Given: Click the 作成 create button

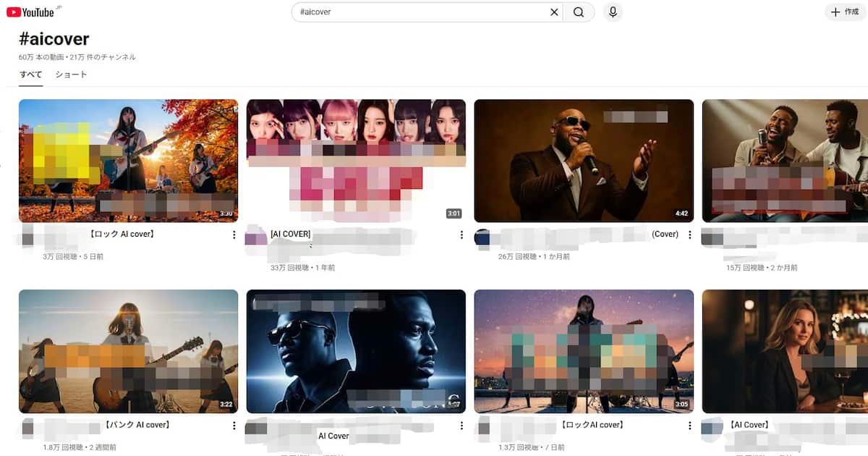Looking at the screenshot, I should (x=844, y=12).
